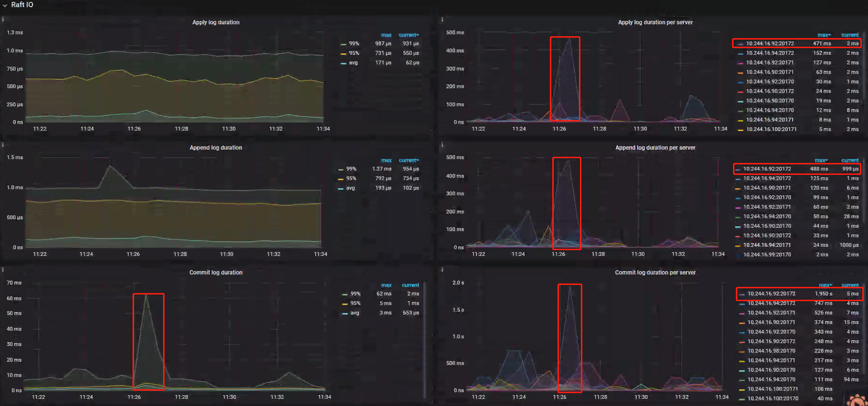Sort Commit log duration legend by current
The height and width of the screenshot is (406, 868).
click(x=410, y=285)
